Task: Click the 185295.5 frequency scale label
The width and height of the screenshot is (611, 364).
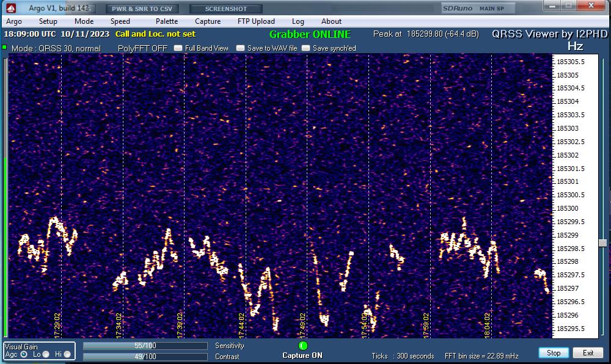Action: [x=571, y=329]
